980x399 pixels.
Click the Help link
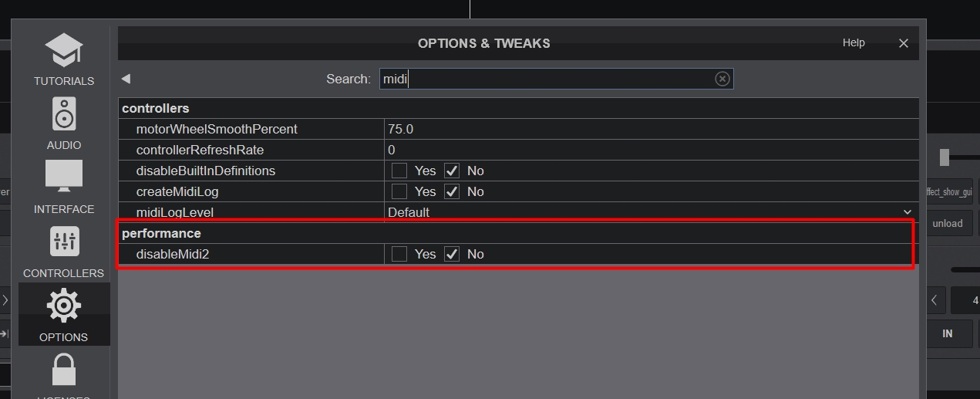pos(854,42)
